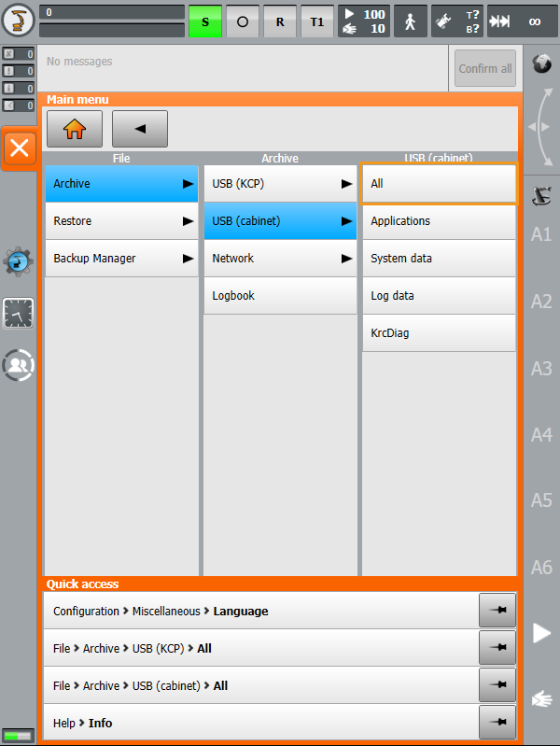Open File Archive USB (KCP) All shortcut
This screenshot has width=560, height=746.
tap(260, 649)
